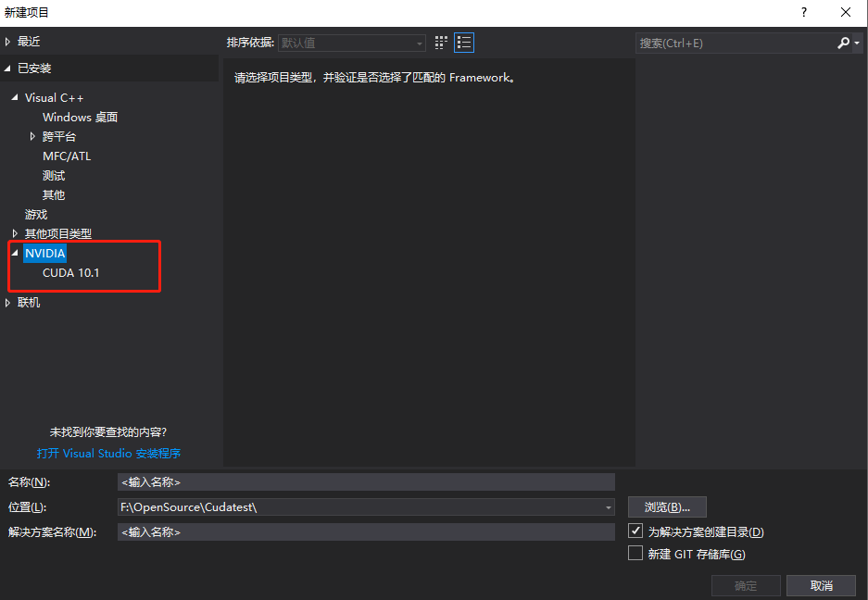
Task: Collapse the NVIDIA tree node
Action: point(15,253)
